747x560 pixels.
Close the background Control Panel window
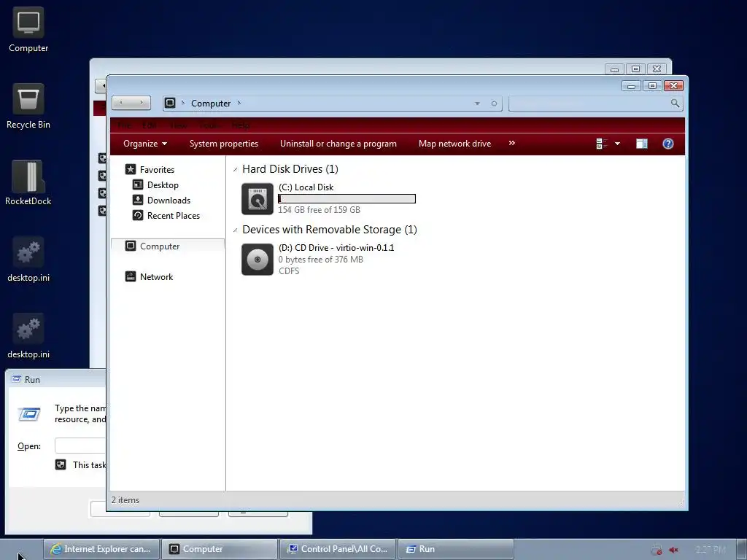click(657, 69)
